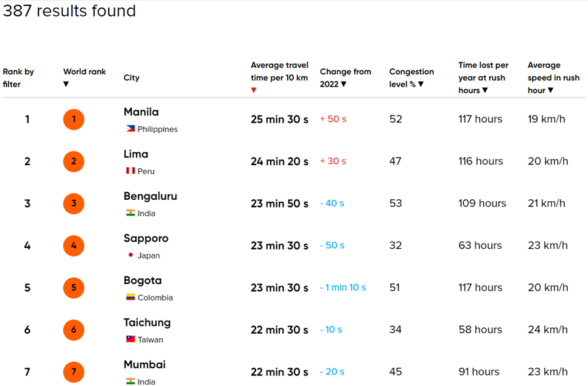Click the orange rank 4 badge for Sapporo
Image resolution: width=588 pixels, height=386 pixels.
pyautogui.click(x=73, y=246)
